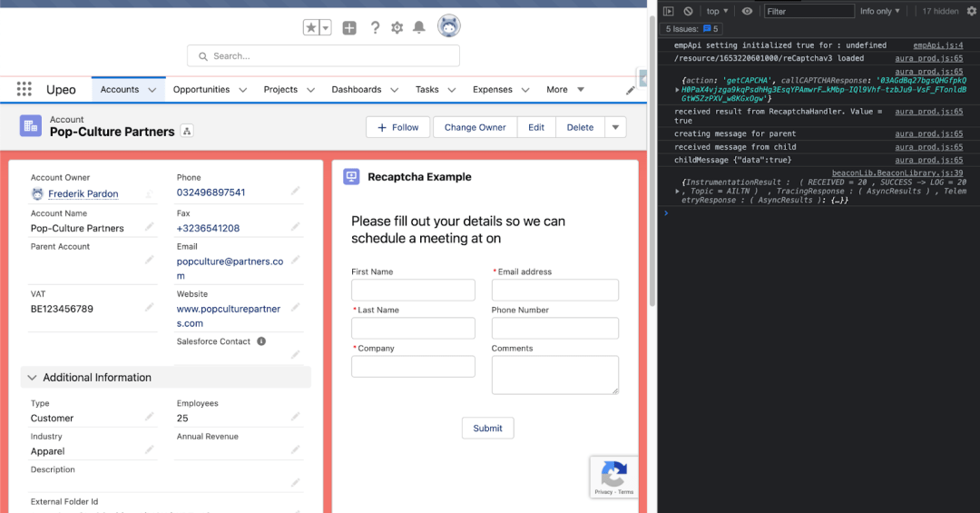
Task: Open the aura_prod.js:65 link beside 'creating message for parent'
Action: 929,133
